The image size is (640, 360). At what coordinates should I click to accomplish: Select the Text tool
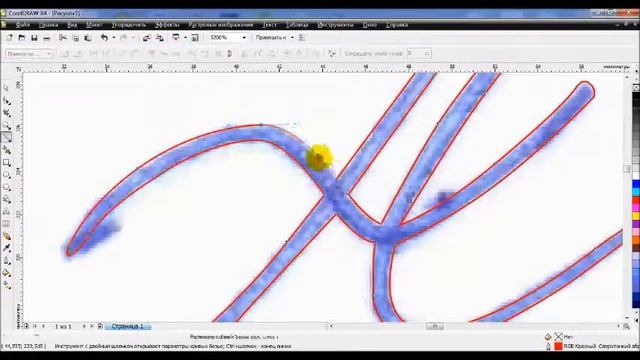(7, 211)
